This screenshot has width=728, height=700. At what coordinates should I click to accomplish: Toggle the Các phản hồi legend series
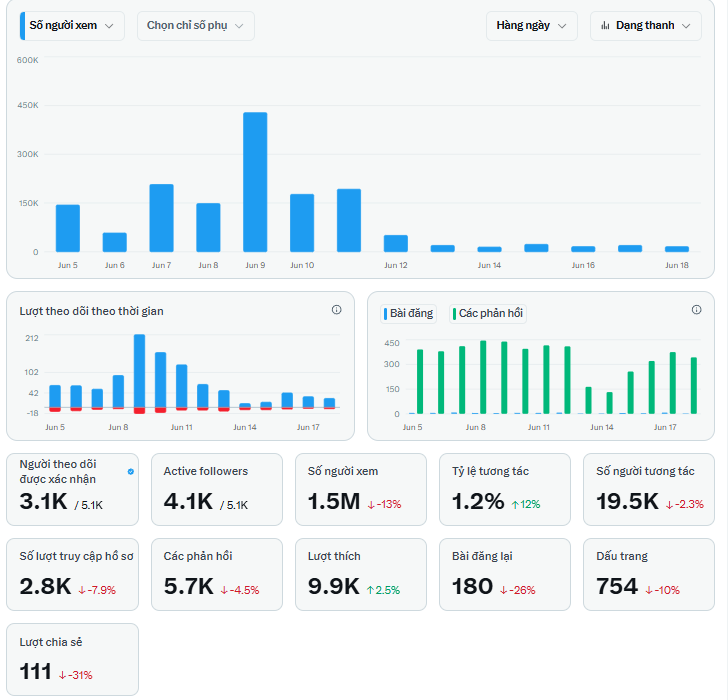(488, 313)
